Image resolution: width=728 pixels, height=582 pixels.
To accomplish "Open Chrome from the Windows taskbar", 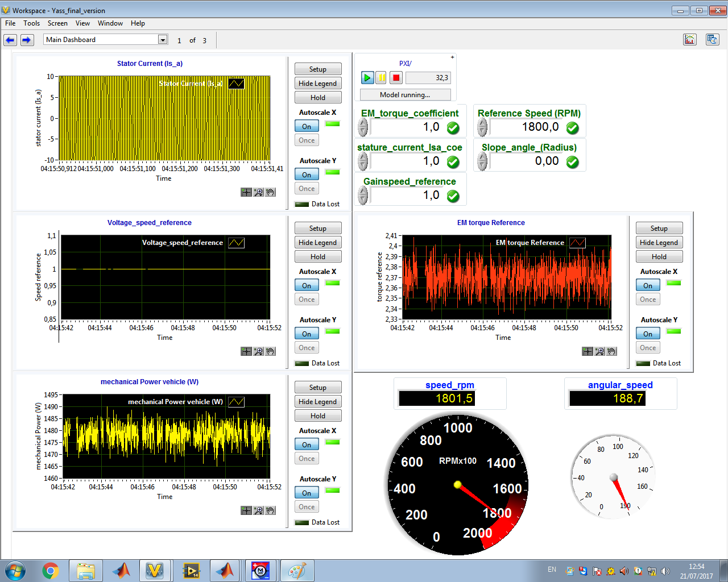I will pyautogui.click(x=51, y=571).
